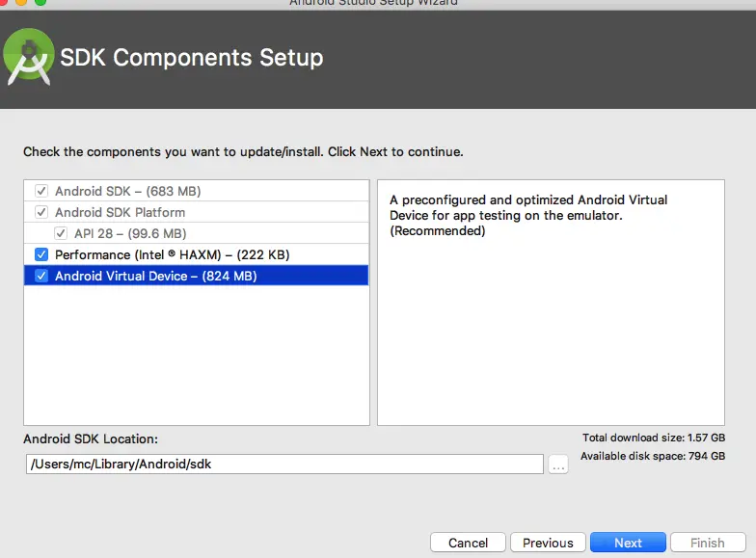The image size is (756, 558).
Task: Toggle the API 28 (99.6 MB) checkbox
Action: point(61,233)
